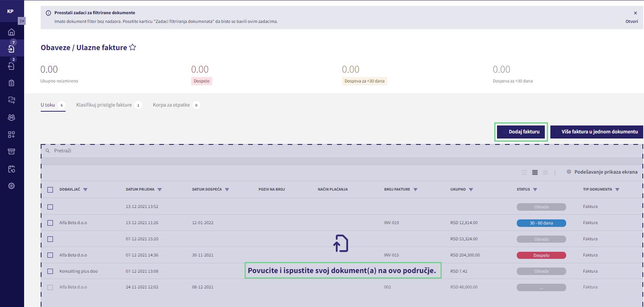Click Poziv na broj column header

(271, 189)
